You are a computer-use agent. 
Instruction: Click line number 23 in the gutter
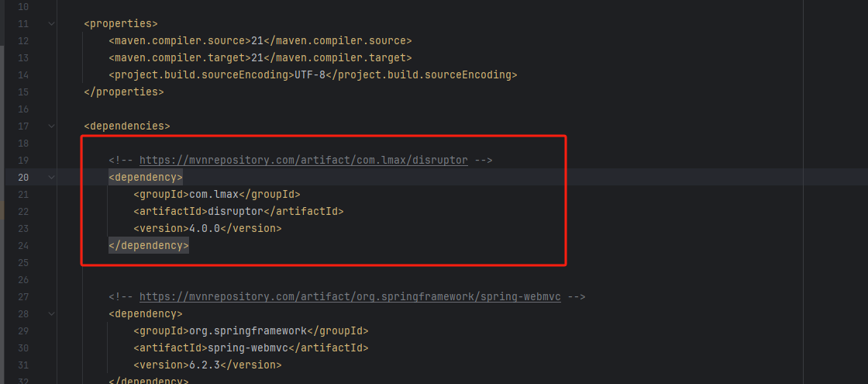[x=22, y=228]
